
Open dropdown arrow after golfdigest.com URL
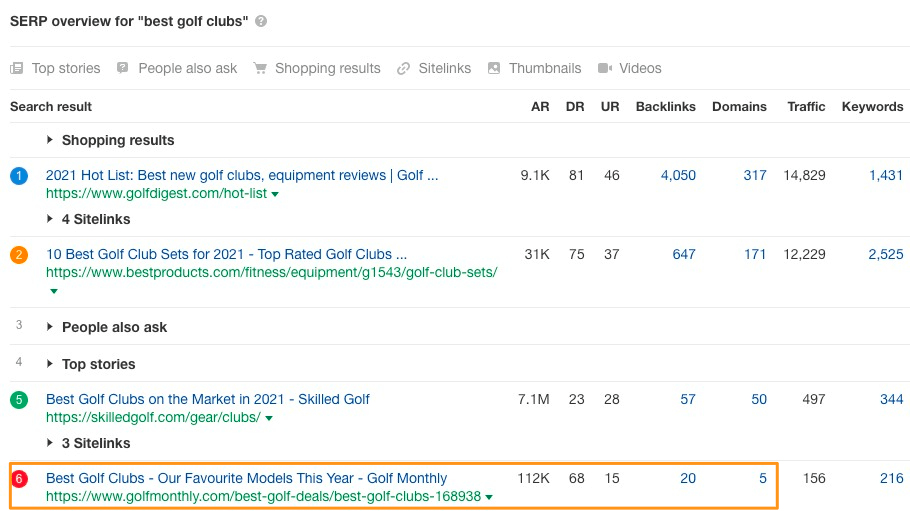click(x=275, y=195)
